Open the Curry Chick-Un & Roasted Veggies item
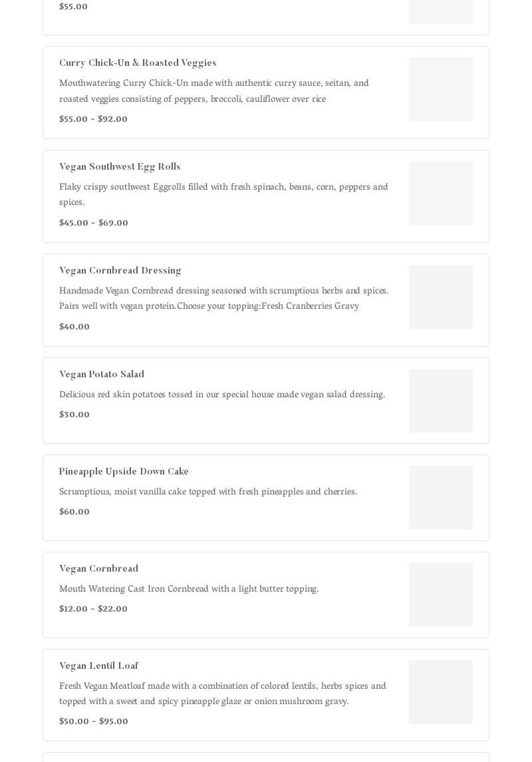The height and width of the screenshot is (762, 532). 138,63
